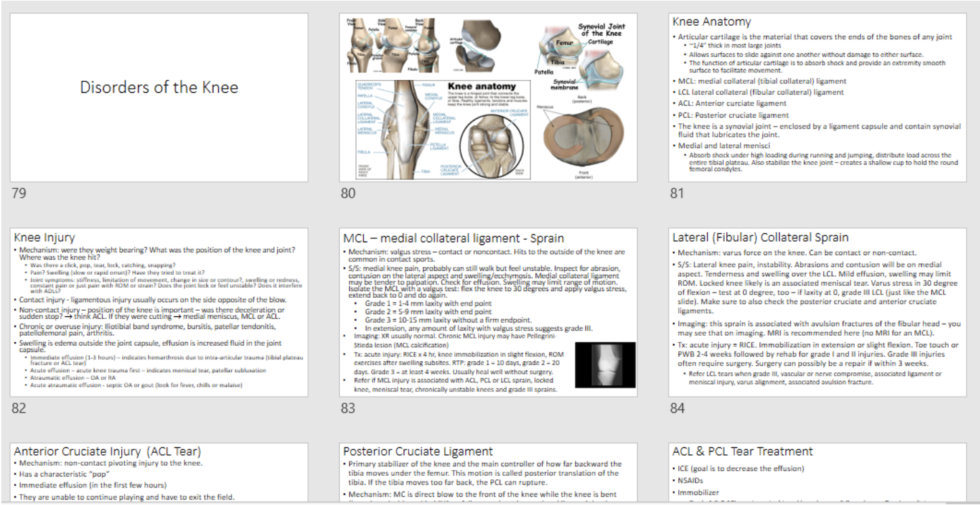Image resolution: width=980 pixels, height=505 pixels.
Task: Click the slide number 82 label
Action: pyautogui.click(x=19, y=408)
